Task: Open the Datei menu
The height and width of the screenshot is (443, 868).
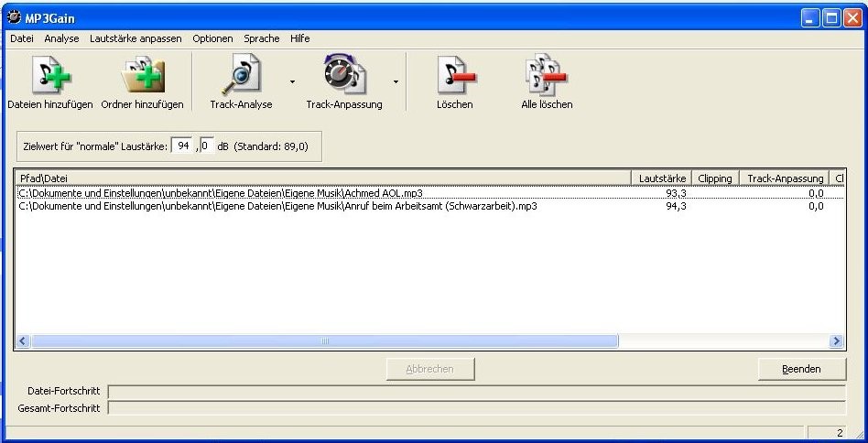Action: pyautogui.click(x=22, y=38)
